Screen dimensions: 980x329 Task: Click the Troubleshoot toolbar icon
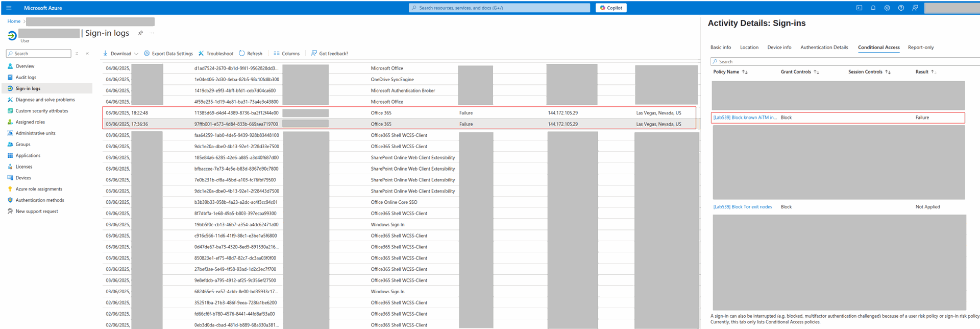click(x=201, y=53)
